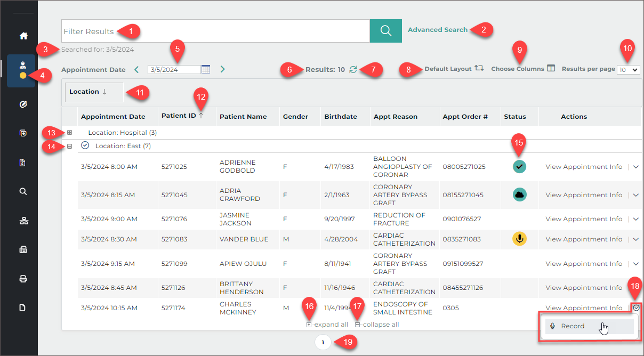Click the sidebar document icon at bottom

click(23, 308)
